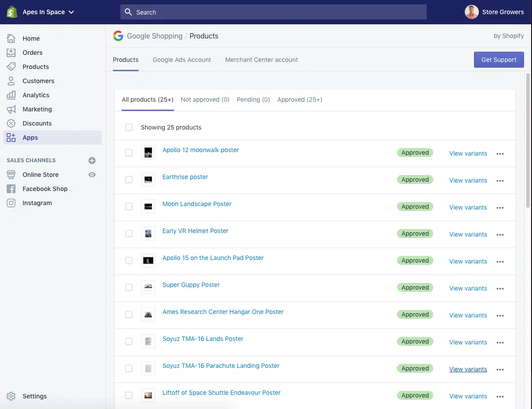Toggle the select-all products checkbox
The width and height of the screenshot is (532, 409).
tap(129, 127)
